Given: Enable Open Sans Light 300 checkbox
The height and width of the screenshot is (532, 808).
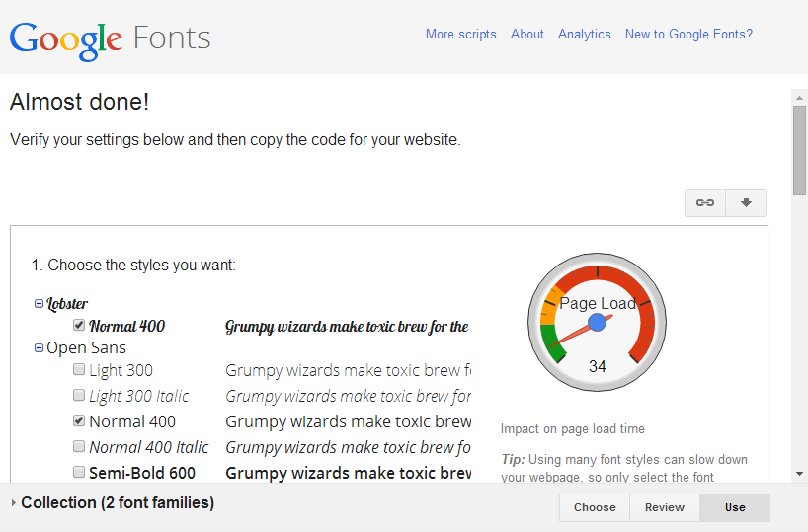Looking at the screenshot, I should tap(79, 369).
